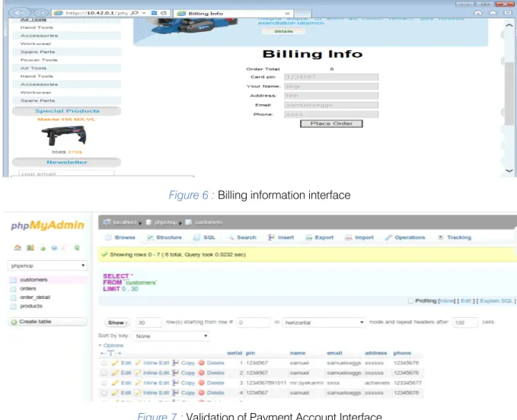Tick the checkbox for row serial 1
The width and height of the screenshot is (517, 420).
tap(104, 363)
